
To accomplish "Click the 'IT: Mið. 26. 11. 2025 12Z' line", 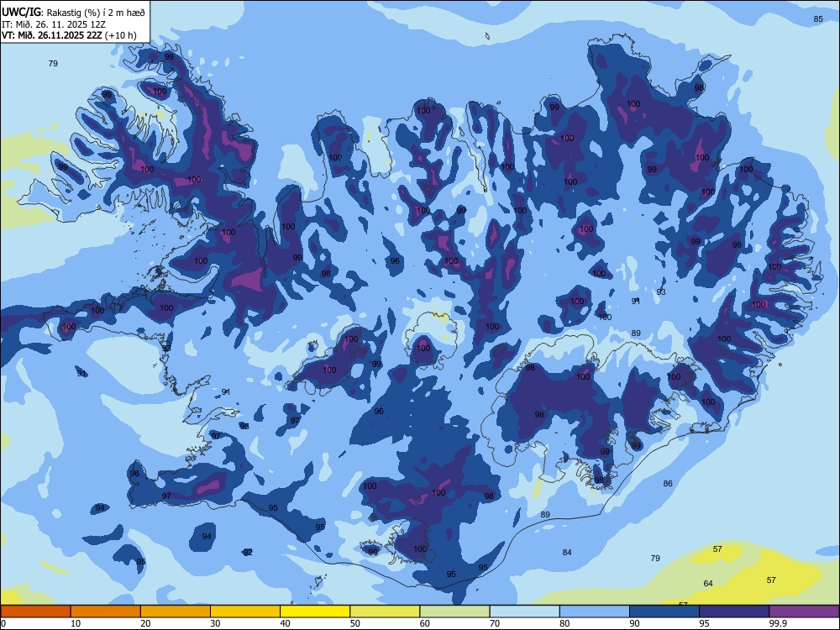I will pyautogui.click(x=54, y=24).
